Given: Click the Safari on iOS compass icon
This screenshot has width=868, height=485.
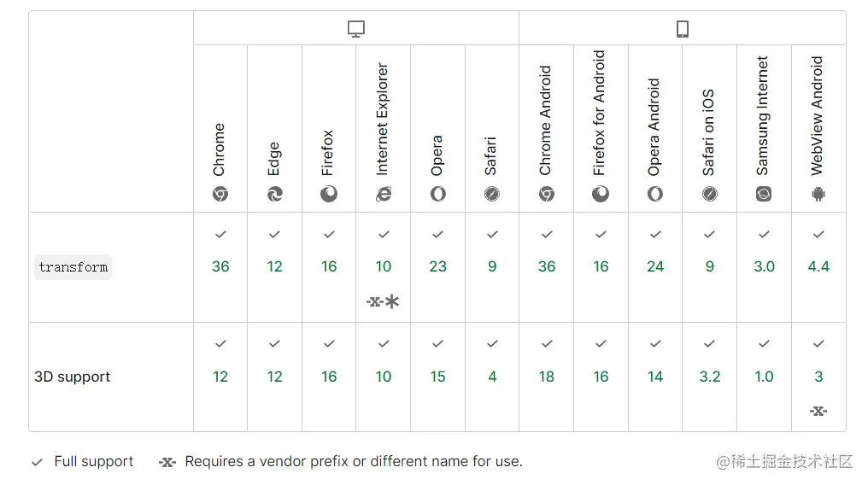Looking at the screenshot, I should (709, 195).
